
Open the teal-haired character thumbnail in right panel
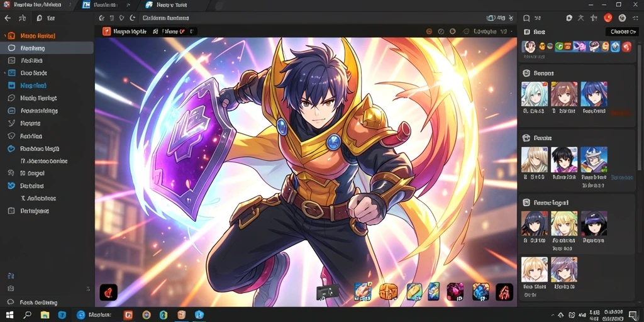[x=535, y=94]
